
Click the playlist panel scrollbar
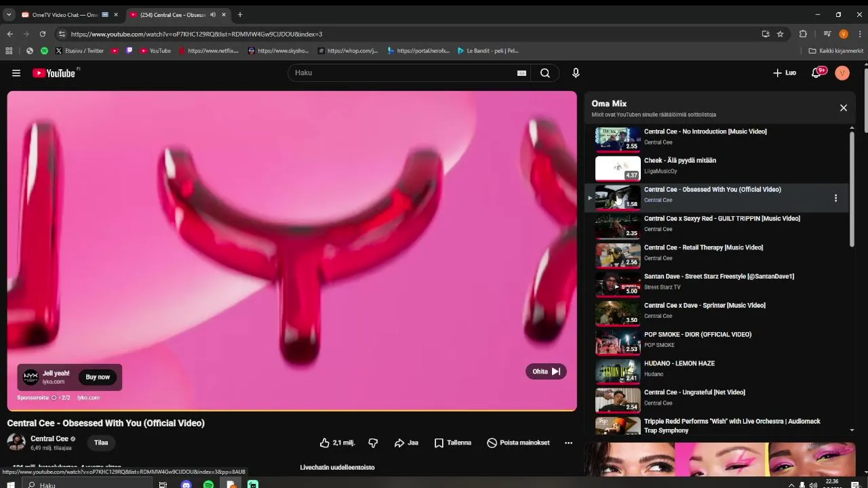(852, 190)
